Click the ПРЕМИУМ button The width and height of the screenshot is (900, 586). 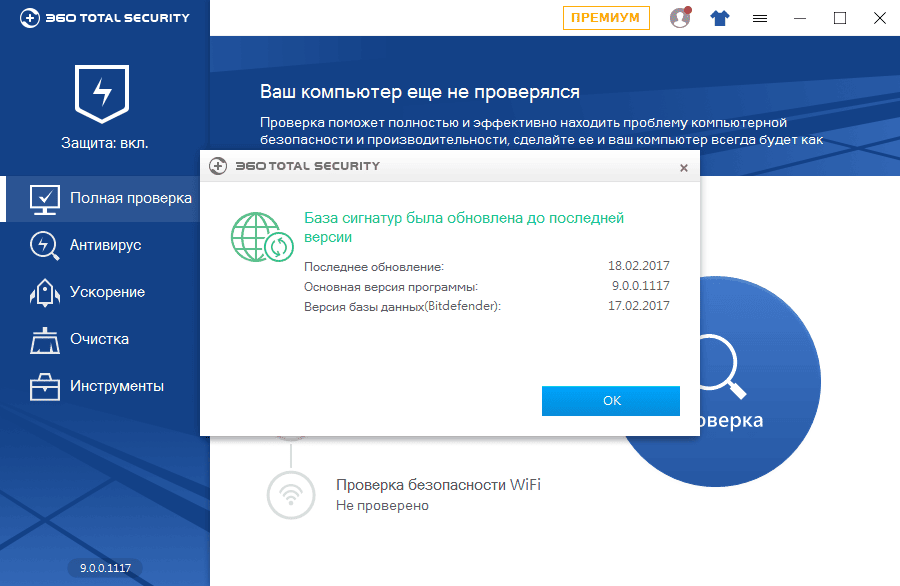(x=606, y=18)
